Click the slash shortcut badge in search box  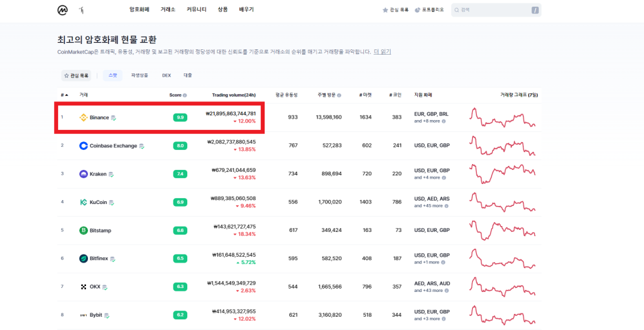pos(535,10)
